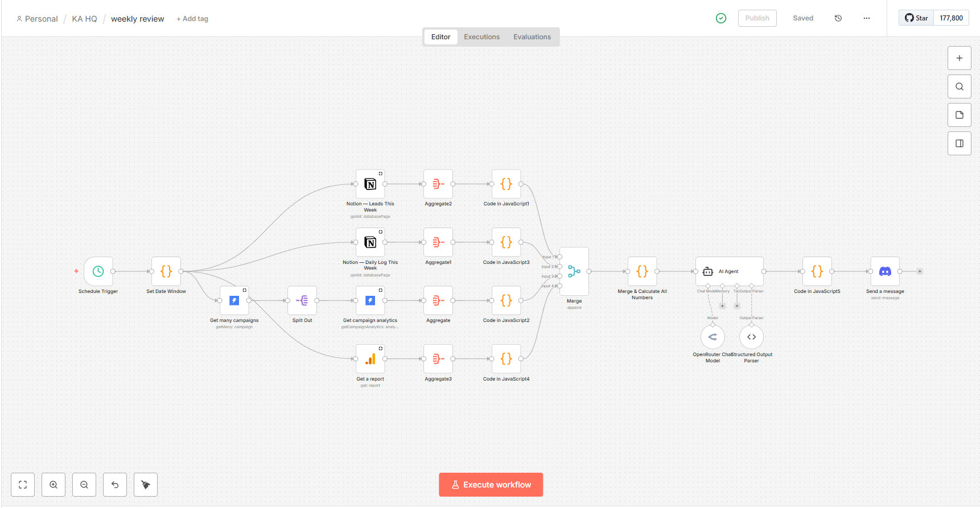
Task: Zoom in on the canvas
Action: click(x=53, y=485)
